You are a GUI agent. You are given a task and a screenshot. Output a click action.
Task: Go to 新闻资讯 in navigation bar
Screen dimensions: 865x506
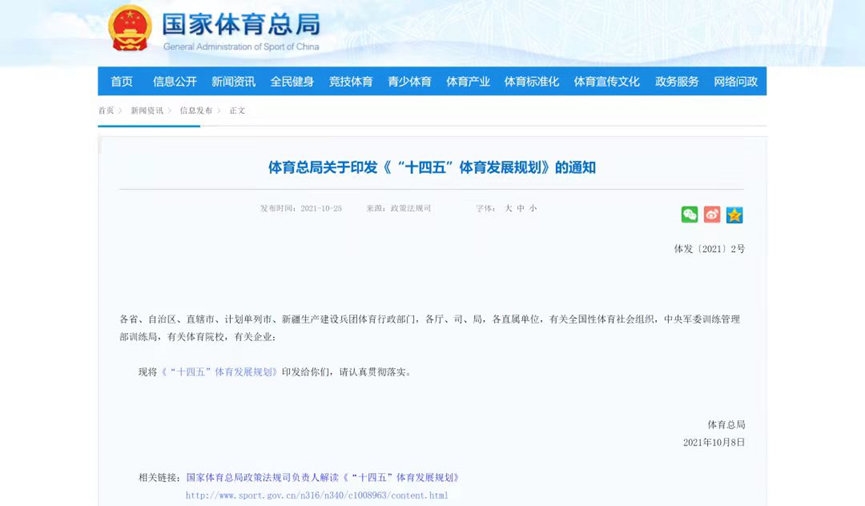(233, 82)
